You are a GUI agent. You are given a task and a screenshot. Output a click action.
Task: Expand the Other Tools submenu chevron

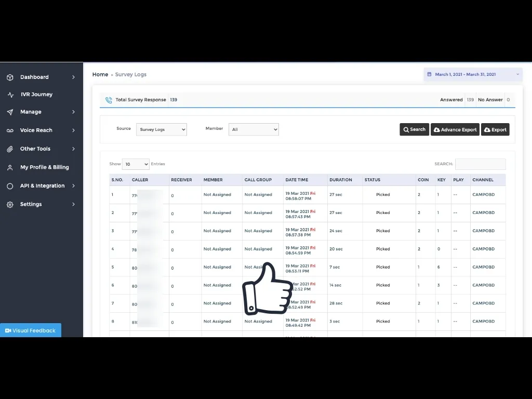coord(73,149)
